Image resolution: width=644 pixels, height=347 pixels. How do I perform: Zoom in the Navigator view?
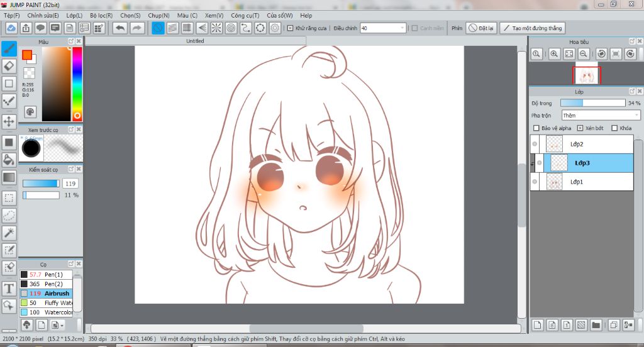(554, 54)
